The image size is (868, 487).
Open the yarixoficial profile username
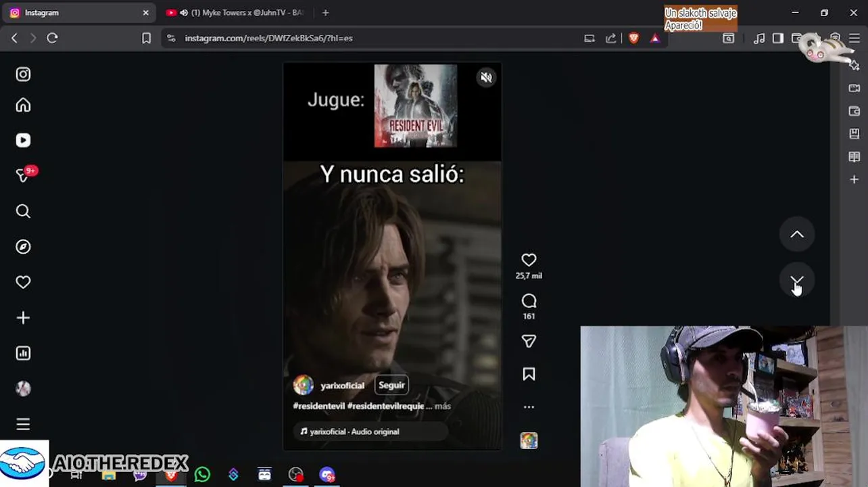tap(342, 386)
